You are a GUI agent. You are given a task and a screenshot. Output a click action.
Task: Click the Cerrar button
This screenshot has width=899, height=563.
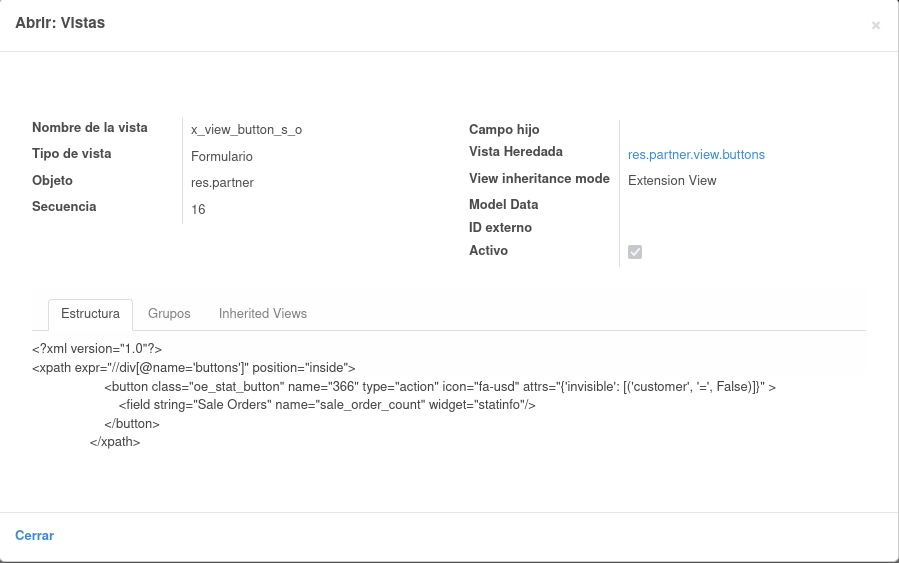[x=34, y=535]
